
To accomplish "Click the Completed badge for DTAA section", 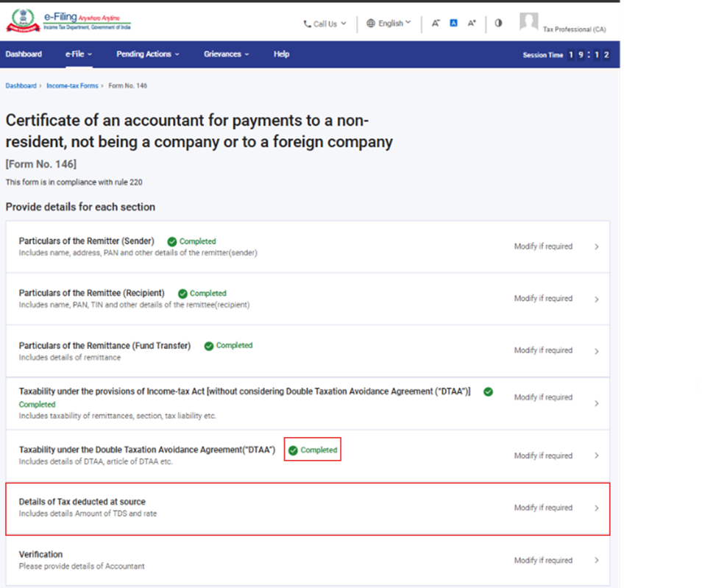I will [x=313, y=450].
